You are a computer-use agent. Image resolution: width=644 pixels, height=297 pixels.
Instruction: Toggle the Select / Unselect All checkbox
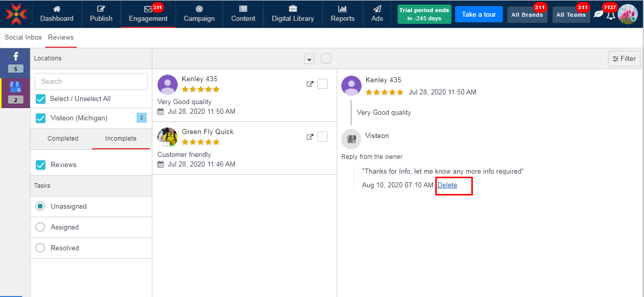[41, 99]
